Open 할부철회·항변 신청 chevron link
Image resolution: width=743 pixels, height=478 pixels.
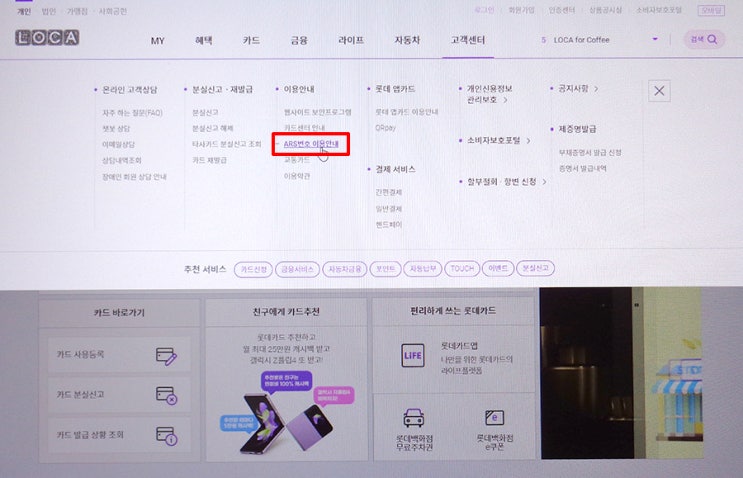(x=507, y=181)
